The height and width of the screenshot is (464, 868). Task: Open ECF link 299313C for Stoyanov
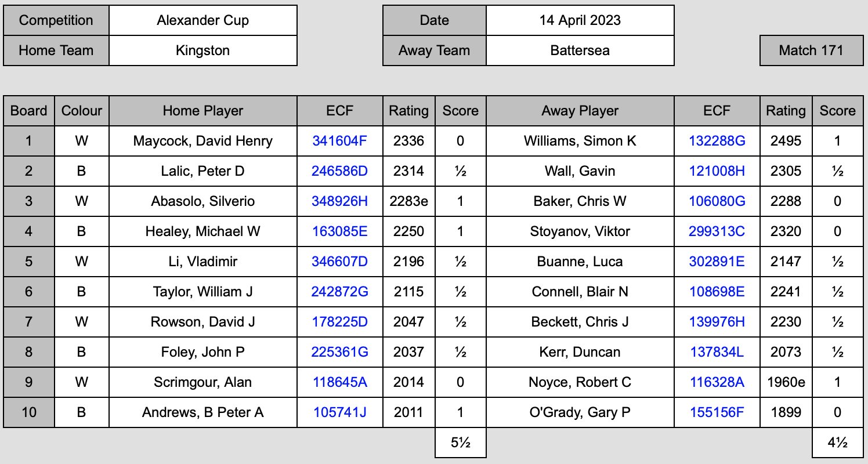coord(717,231)
